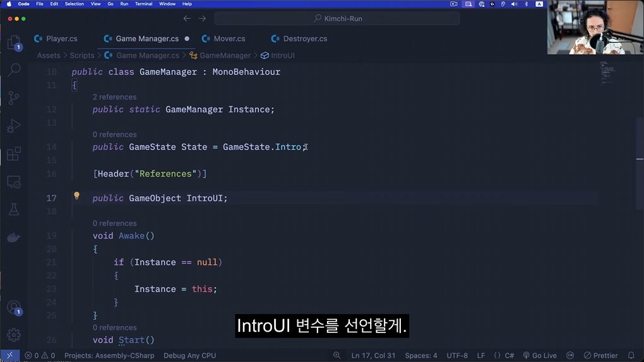
Task: Show errors and warnings problems count
Action: click(40, 356)
